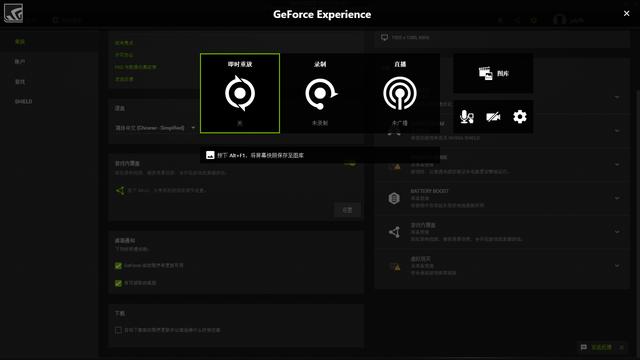640x360 pixels.
Task: Toggle the microphone icon in overlay
Action: (x=467, y=117)
